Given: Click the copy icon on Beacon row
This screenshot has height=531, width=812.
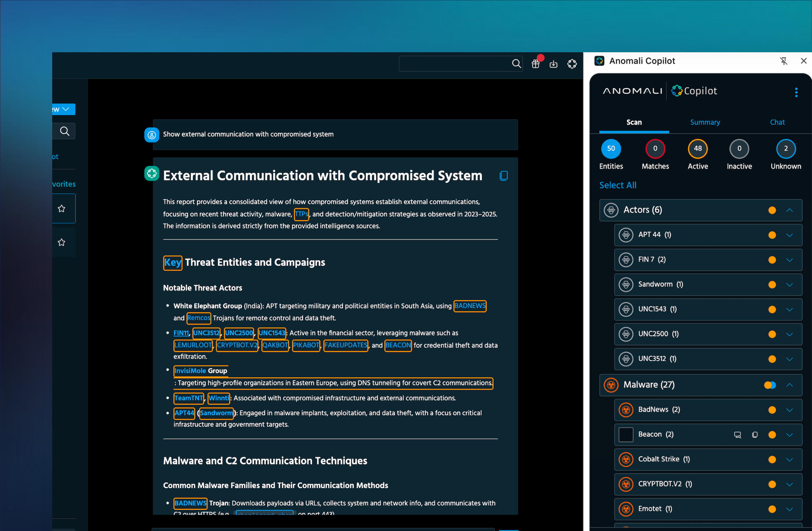Looking at the screenshot, I should (755, 434).
